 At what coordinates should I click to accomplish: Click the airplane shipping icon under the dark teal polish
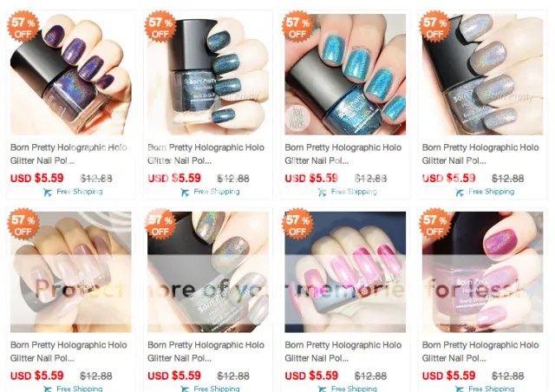(185, 192)
